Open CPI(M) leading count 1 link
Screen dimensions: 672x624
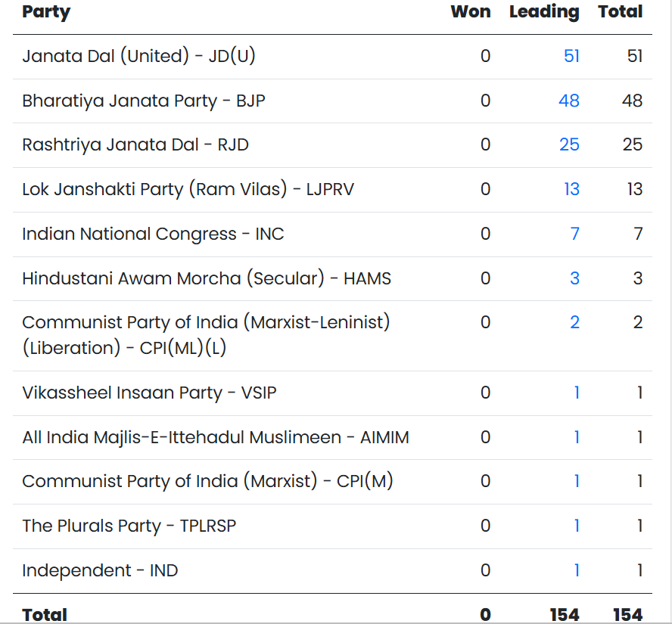577,481
